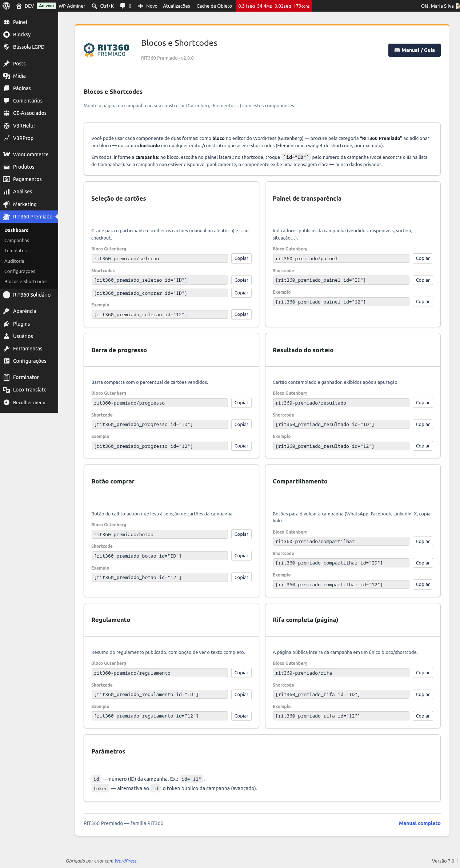
Task: Open Atualizações in admin bar
Action: tap(176, 6)
